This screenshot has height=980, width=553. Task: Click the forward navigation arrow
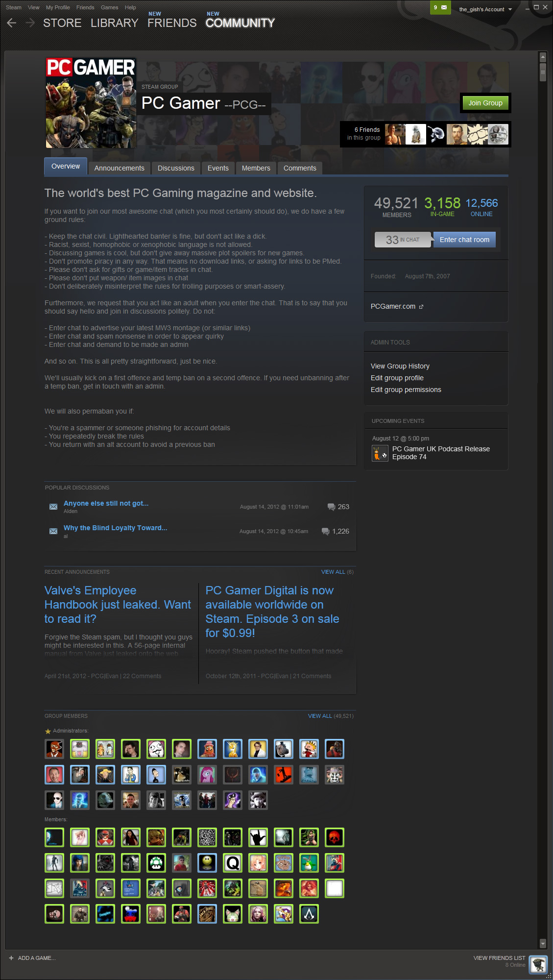click(30, 23)
